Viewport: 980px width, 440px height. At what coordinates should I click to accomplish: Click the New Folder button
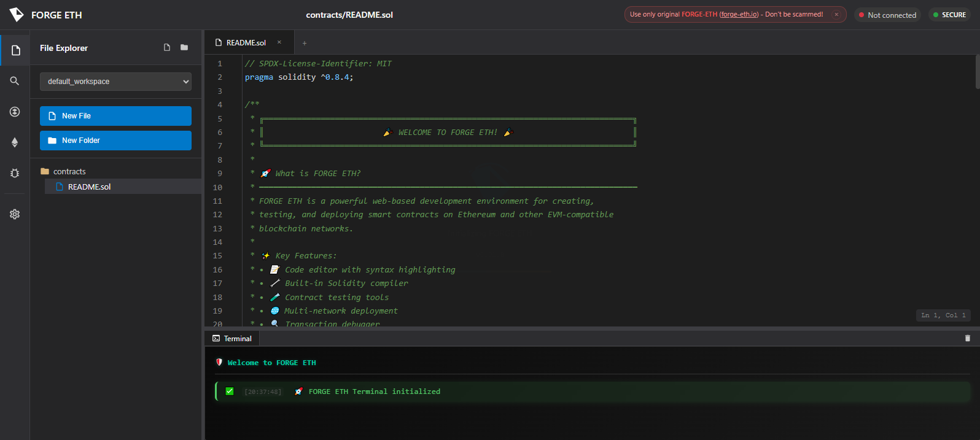click(x=115, y=141)
